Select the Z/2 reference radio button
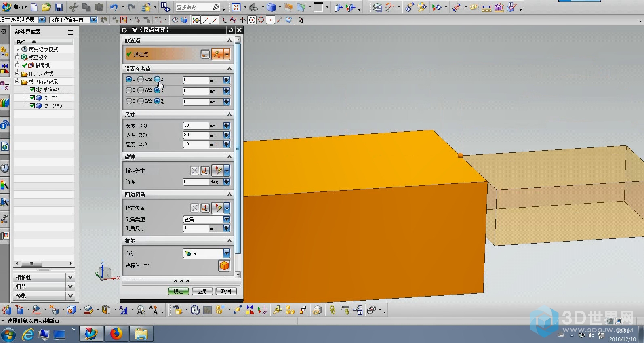Viewport: 644px width, 343px height. click(141, 101)
